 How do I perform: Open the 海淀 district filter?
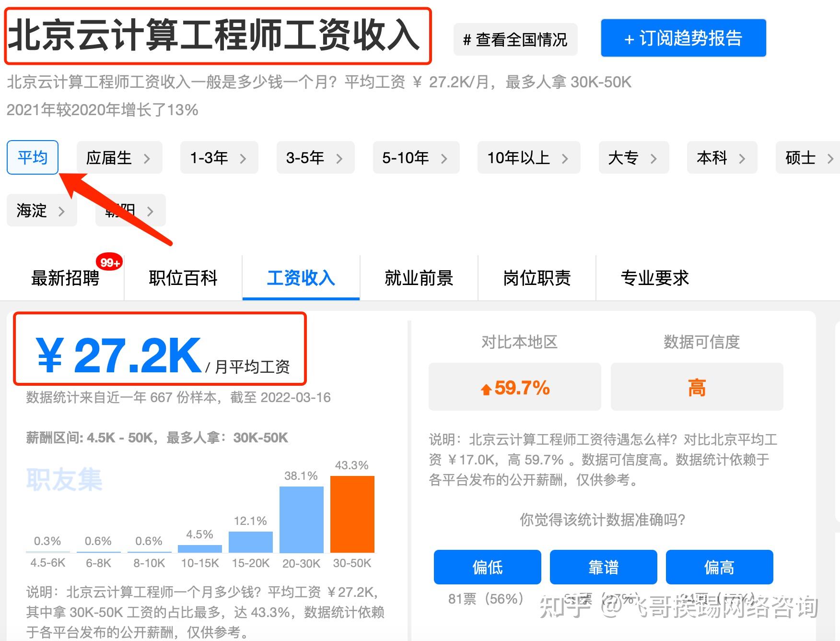coord(42,210)
